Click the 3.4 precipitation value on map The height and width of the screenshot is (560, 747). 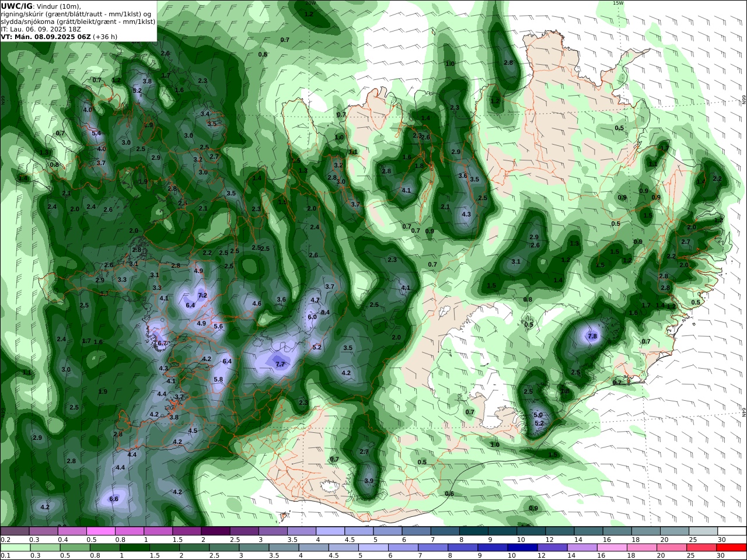coord(205,114)
